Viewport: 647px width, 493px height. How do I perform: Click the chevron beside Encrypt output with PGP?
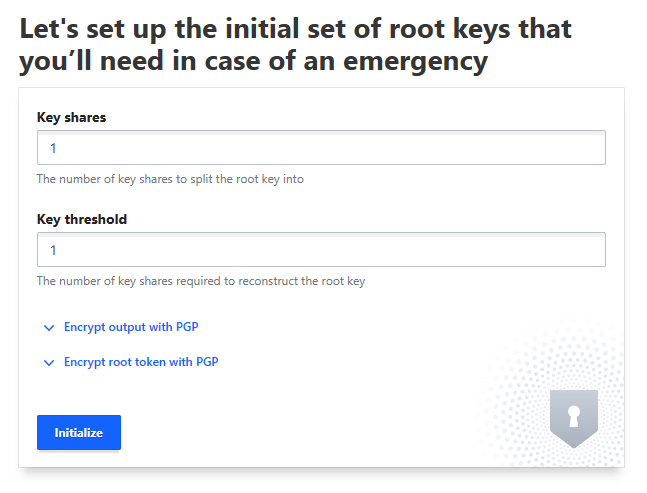[x=49, y=327]
